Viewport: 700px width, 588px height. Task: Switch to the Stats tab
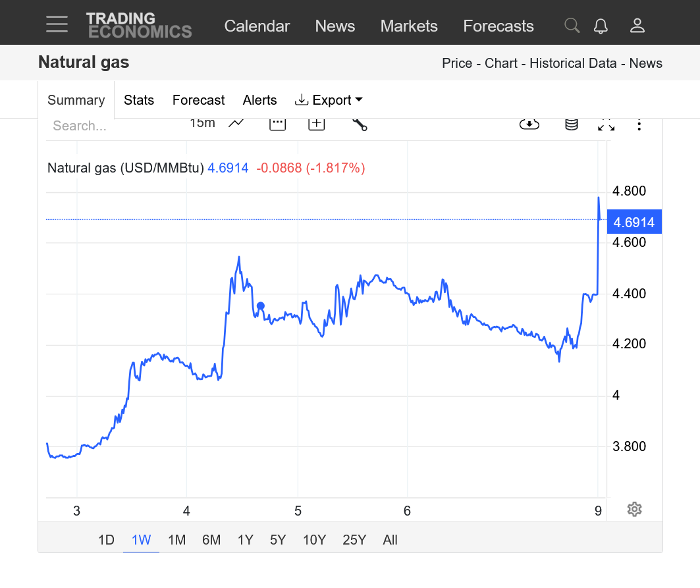(x=139, y=100)
